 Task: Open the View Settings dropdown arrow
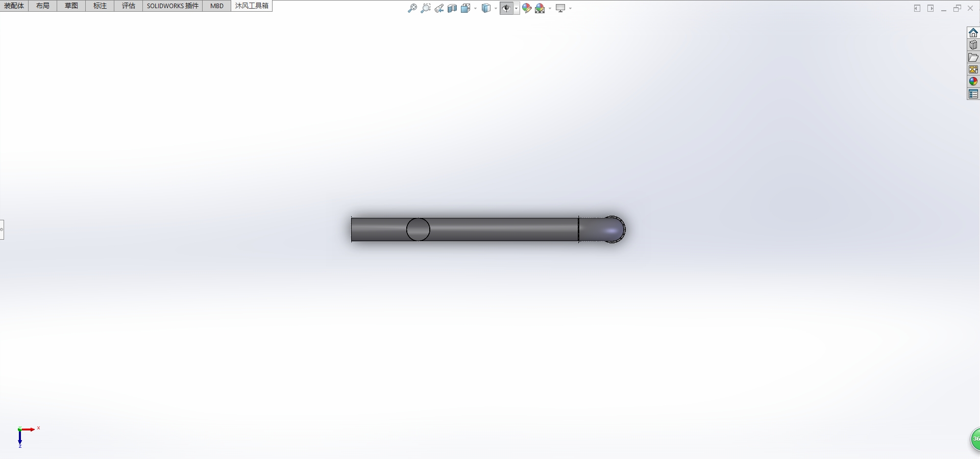click(570, 8)
